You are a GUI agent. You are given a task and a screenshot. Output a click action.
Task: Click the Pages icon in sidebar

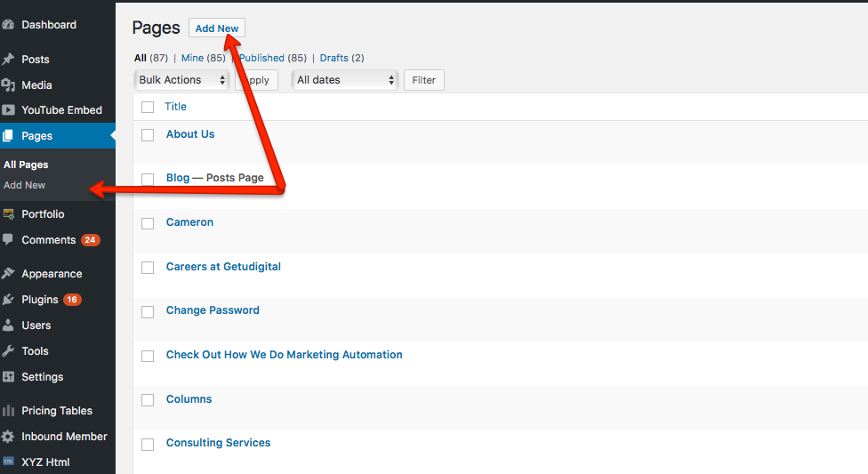pyautogui.click(x=8, y=136)
